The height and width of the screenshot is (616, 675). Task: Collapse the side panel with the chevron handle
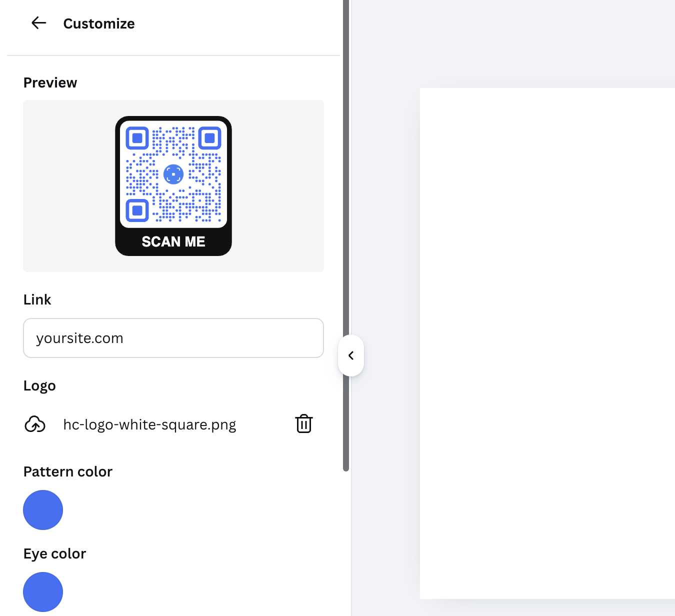351,355
